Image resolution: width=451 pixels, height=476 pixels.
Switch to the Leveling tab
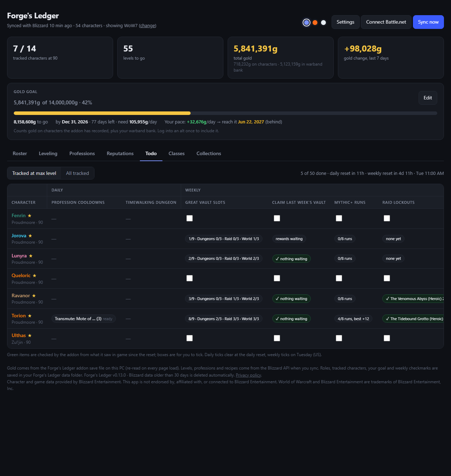[x=48, y=153]
